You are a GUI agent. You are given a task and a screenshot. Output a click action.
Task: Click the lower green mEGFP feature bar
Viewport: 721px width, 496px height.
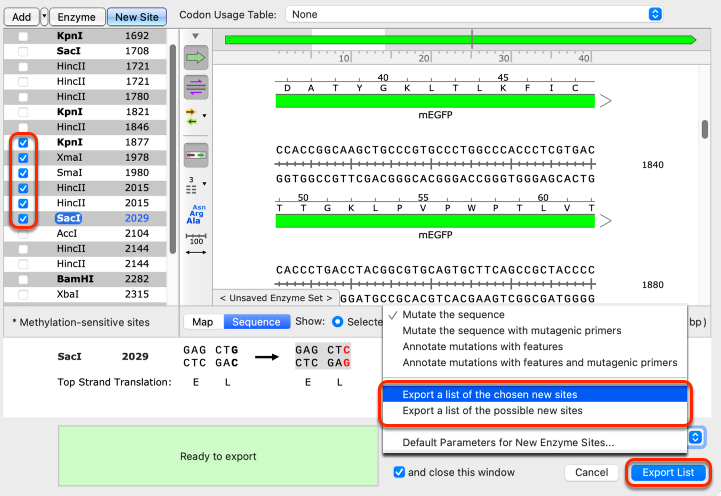(x=435, y=221)
